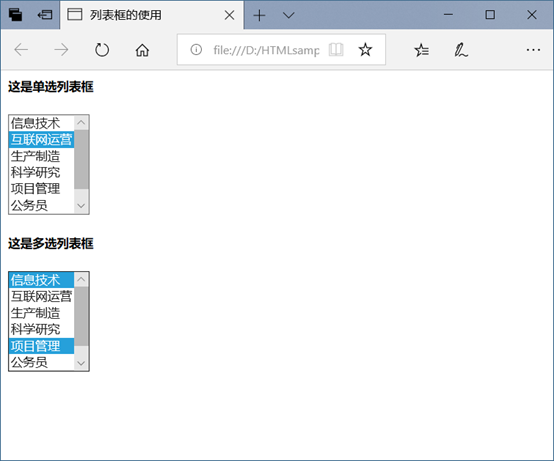This screenshot has width=554, height=461.
Task: Click down arrow of single-select list scrollbar
Action: pos(81,206)
